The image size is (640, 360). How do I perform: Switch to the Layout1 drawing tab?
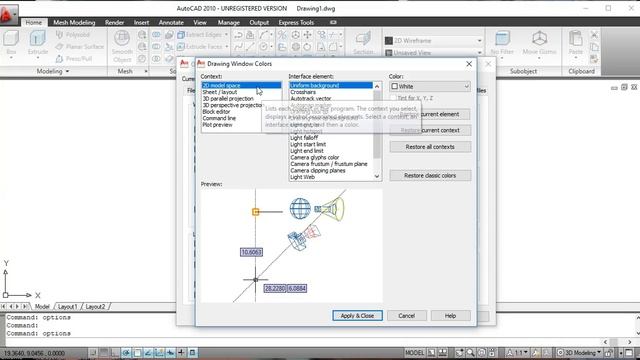67,307
